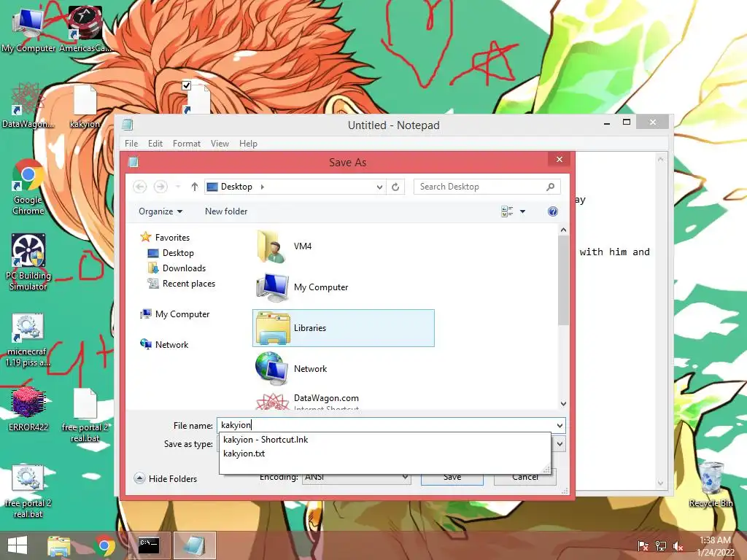Image resolution: width=747 pixels, height=560 pixels.
Task: Click Cancel button
Action: point(525,477)
